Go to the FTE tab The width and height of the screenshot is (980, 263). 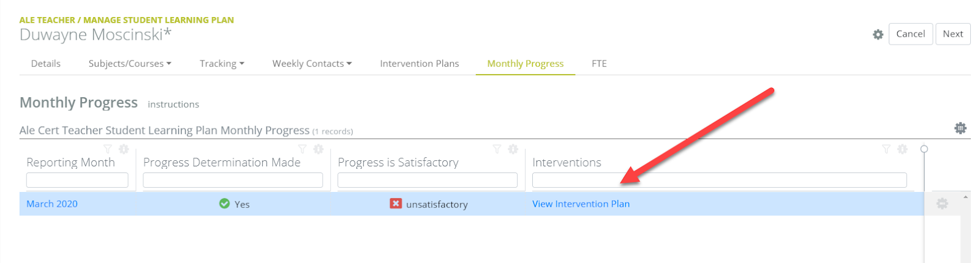click(599, 64)
